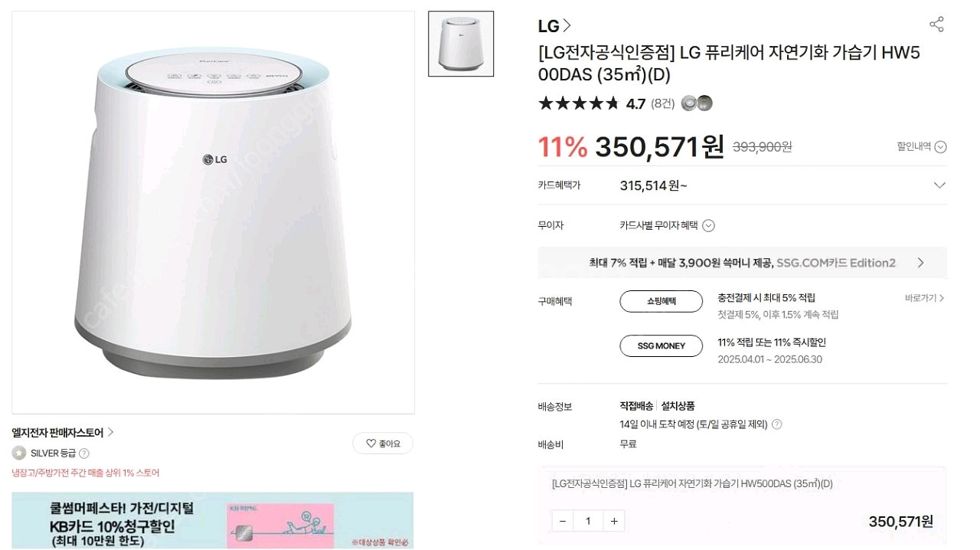Toggle the 좋아요 heart like button
The width and height of the screenshot is (980, 550).
tap(383, 443)
